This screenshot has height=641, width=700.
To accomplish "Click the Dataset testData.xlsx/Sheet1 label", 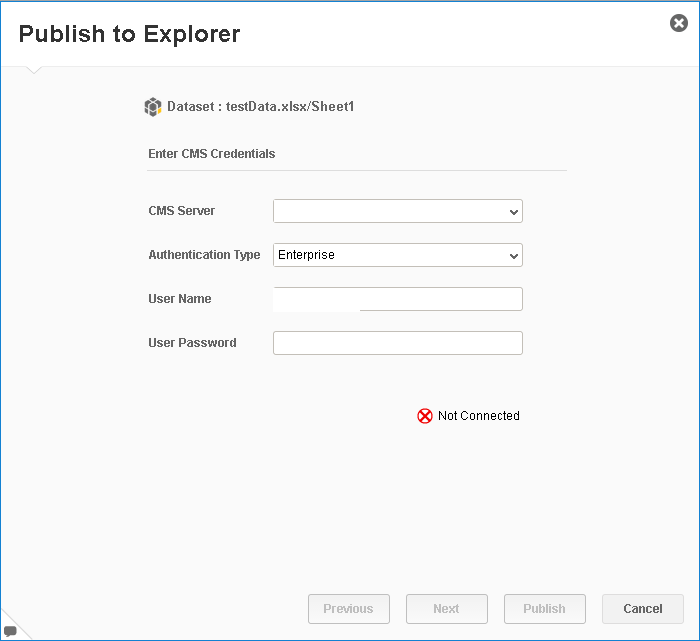I will tap(260, 107).
